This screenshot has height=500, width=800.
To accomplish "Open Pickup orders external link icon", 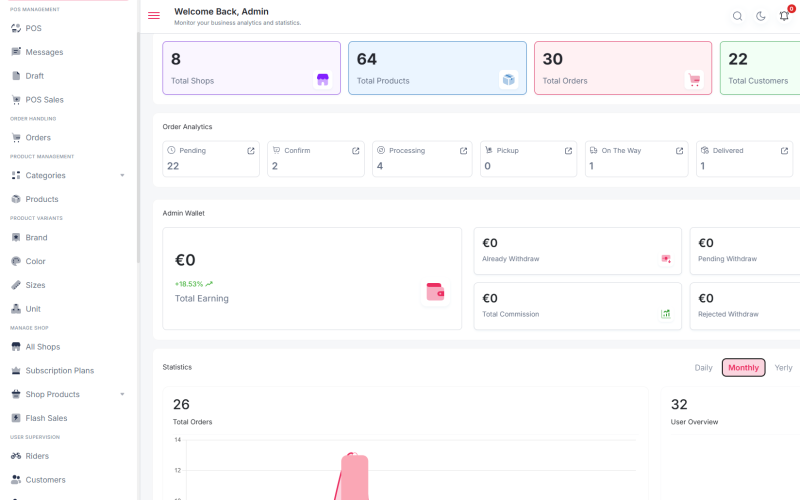I will [568, 151].
